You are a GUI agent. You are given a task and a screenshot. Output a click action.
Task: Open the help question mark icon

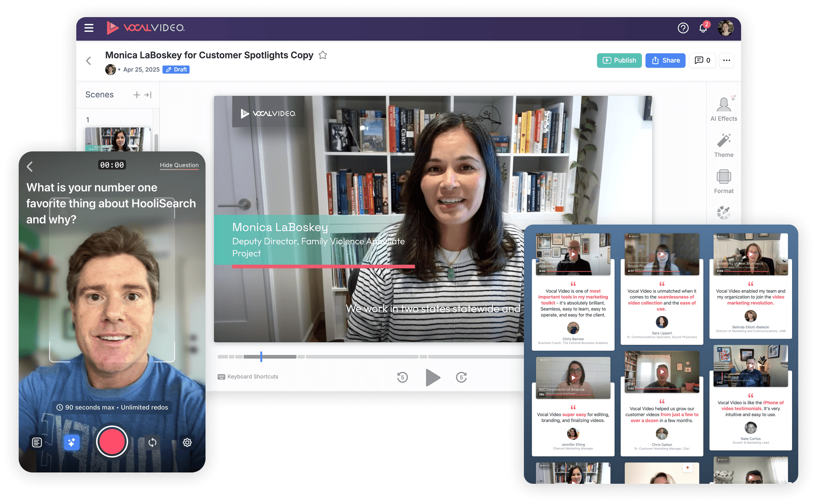coord(683,28)
